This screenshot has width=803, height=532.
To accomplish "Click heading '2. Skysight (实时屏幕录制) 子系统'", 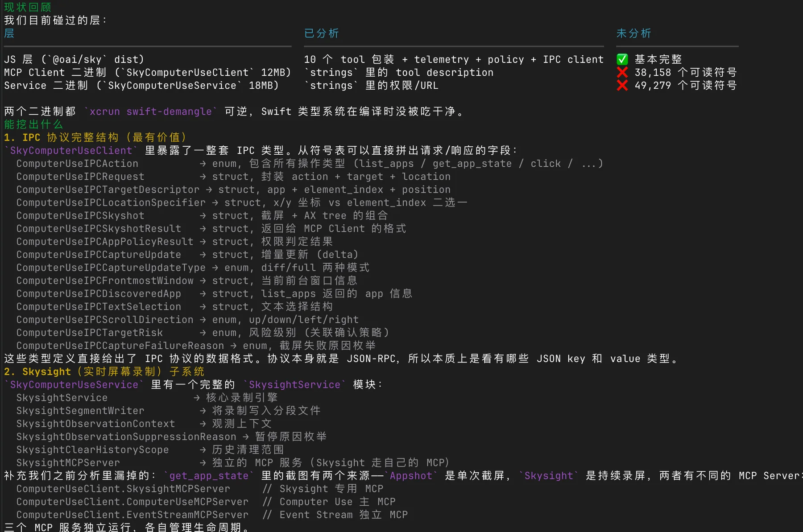I will point(104,371).
